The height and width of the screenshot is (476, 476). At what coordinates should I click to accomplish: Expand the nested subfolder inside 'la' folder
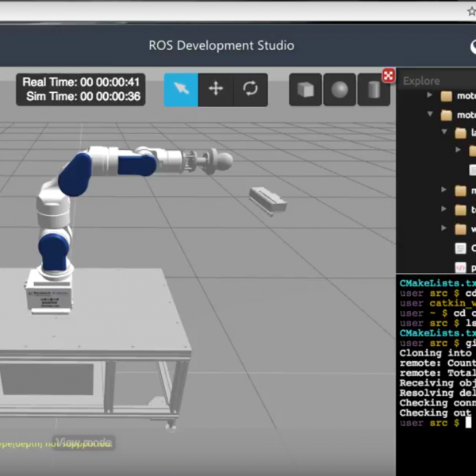tap(458, 150)
